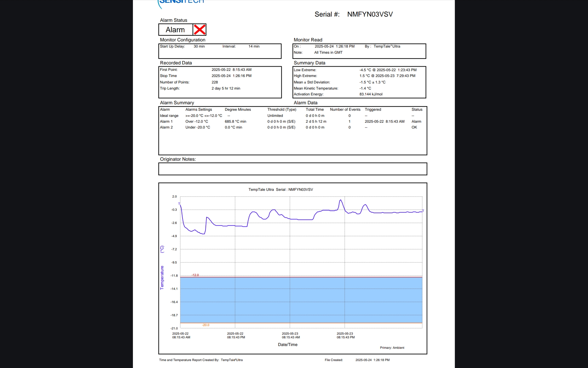
Task: Click Alarm 1 triggered time 2025-05-22 8:15:43 AM
Action: [x=385, y=121]
